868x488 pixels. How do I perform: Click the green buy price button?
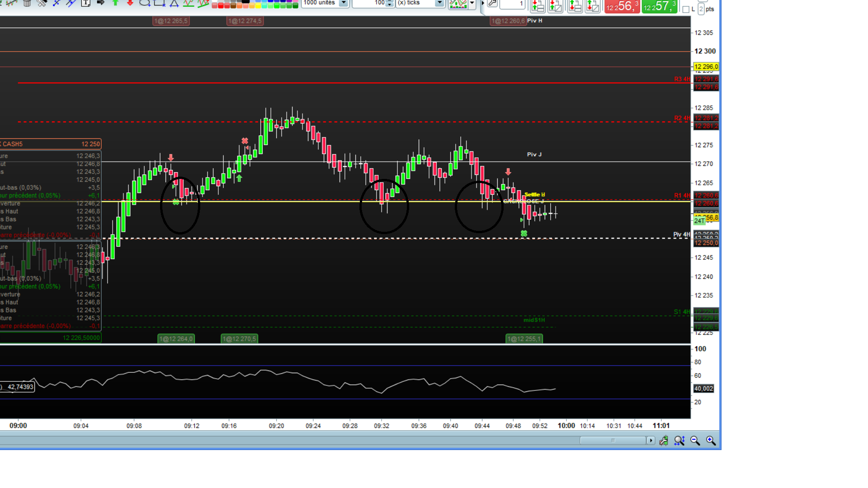click(659, 6)
